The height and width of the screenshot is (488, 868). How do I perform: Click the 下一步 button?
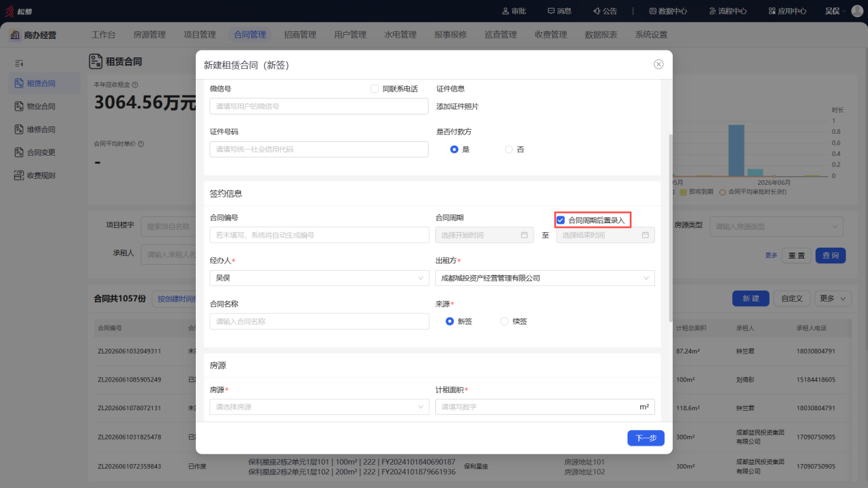coord(646,438)
